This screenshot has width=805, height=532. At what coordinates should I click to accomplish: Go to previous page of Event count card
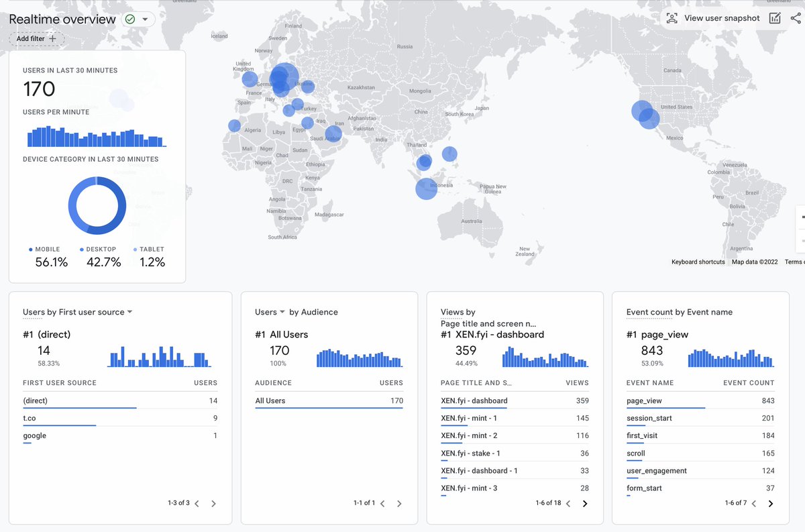(x=753, y=503)
